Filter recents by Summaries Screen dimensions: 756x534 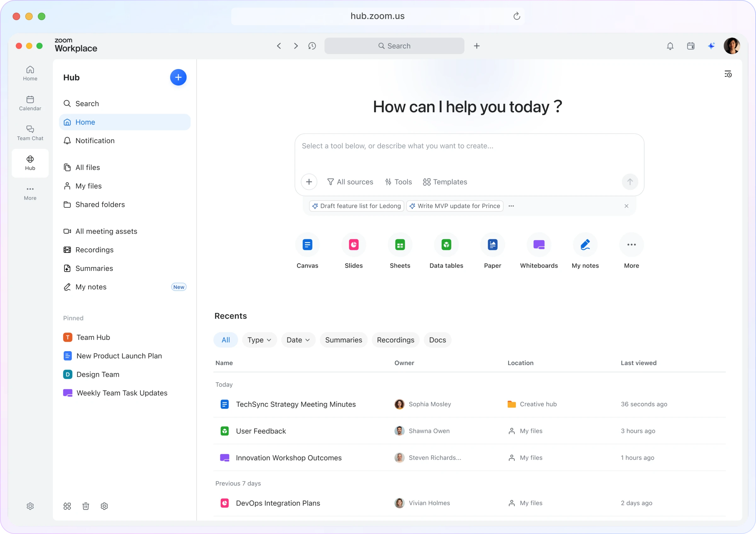tap(343, 340)
